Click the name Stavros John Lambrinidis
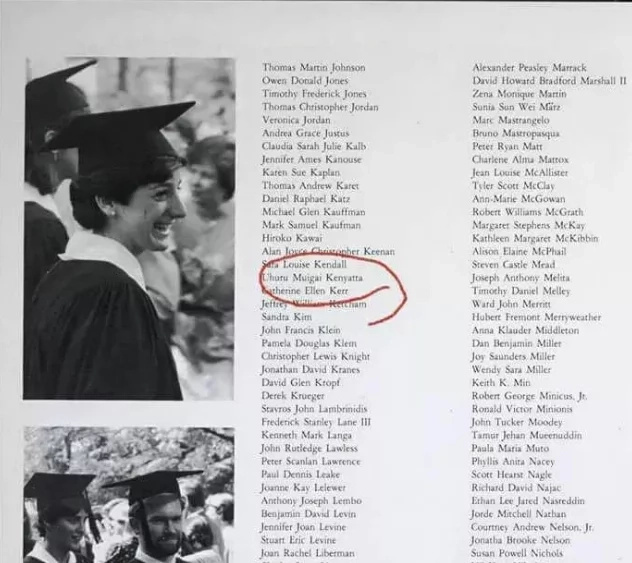This screenshot has width=632, height=563. pos(314,409)
